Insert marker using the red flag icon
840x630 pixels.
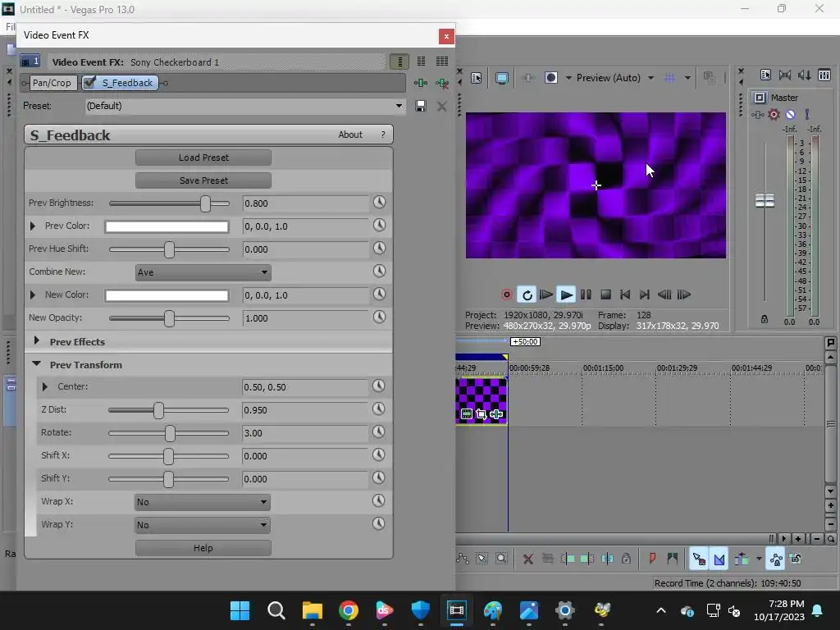(652, 559)
